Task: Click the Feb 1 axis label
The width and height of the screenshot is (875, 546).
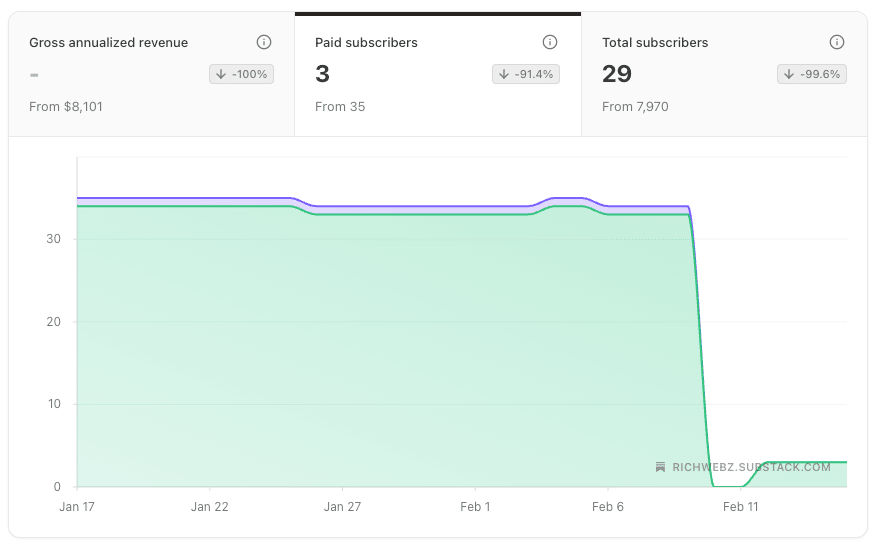Action: pyautogui.click(x=475, y=507)
